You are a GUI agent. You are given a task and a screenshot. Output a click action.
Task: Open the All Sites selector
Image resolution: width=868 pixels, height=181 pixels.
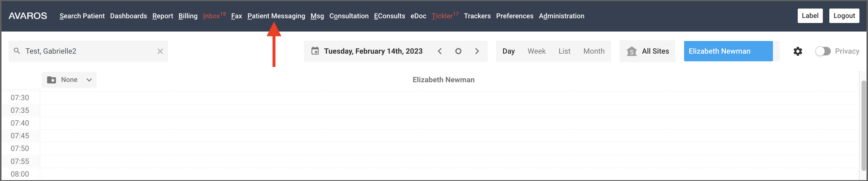[x=647, y=51]
